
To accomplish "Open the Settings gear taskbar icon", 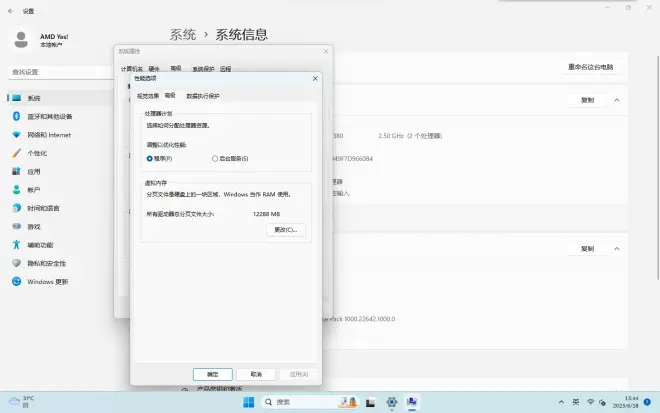I will coord(391,402).
